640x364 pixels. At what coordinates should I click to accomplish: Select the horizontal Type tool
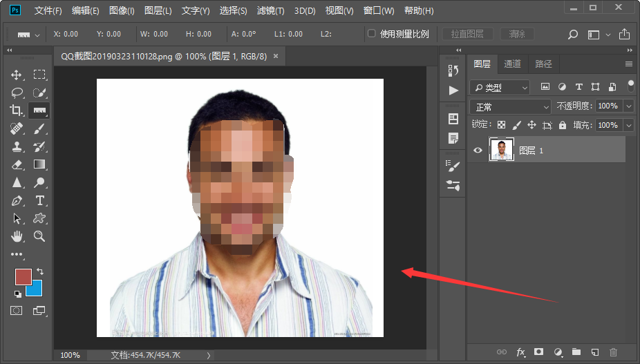40,201
